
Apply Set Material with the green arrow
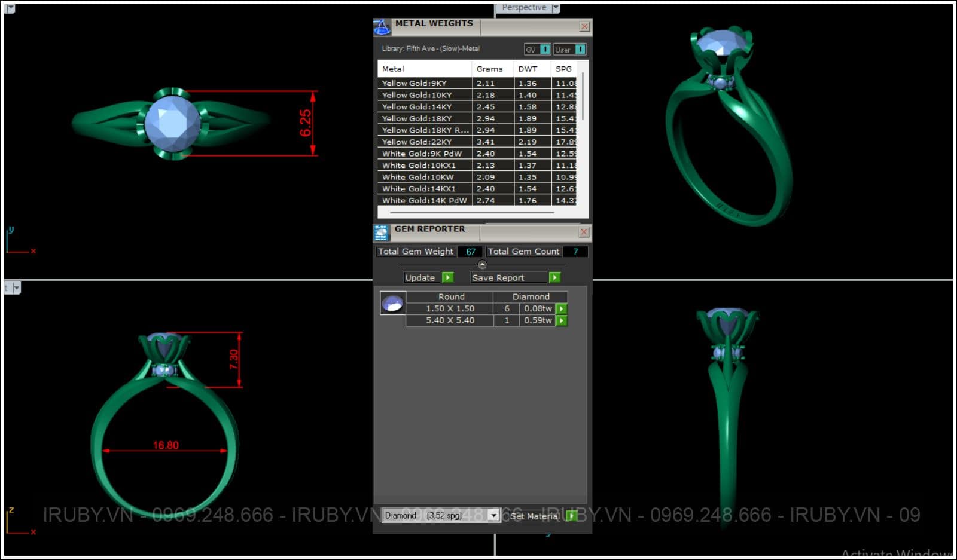click(x=571, y=515)
